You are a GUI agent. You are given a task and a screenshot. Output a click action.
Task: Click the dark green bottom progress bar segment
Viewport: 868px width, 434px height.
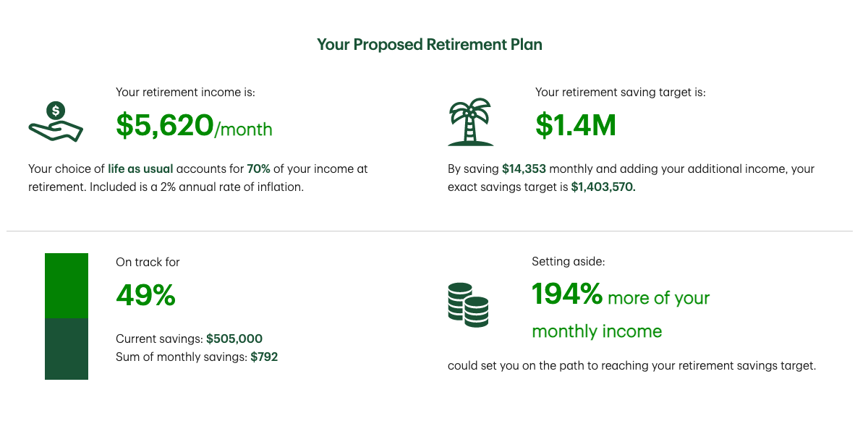[67, 349]
